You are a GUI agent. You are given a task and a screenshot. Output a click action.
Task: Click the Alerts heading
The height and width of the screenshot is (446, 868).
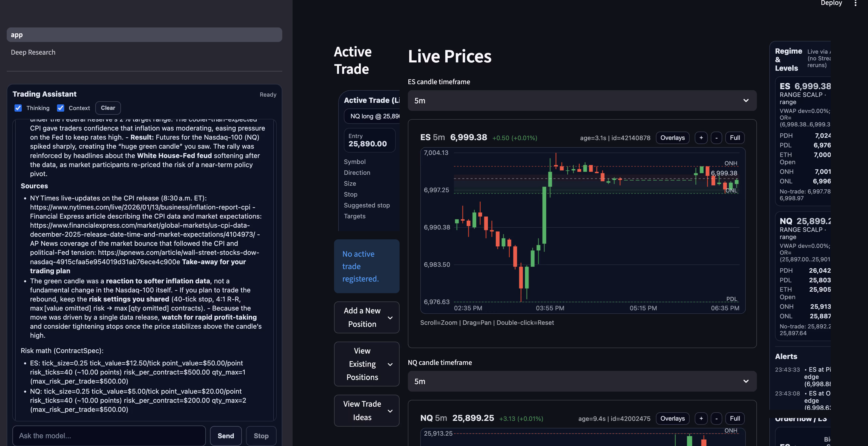(786, 356)
